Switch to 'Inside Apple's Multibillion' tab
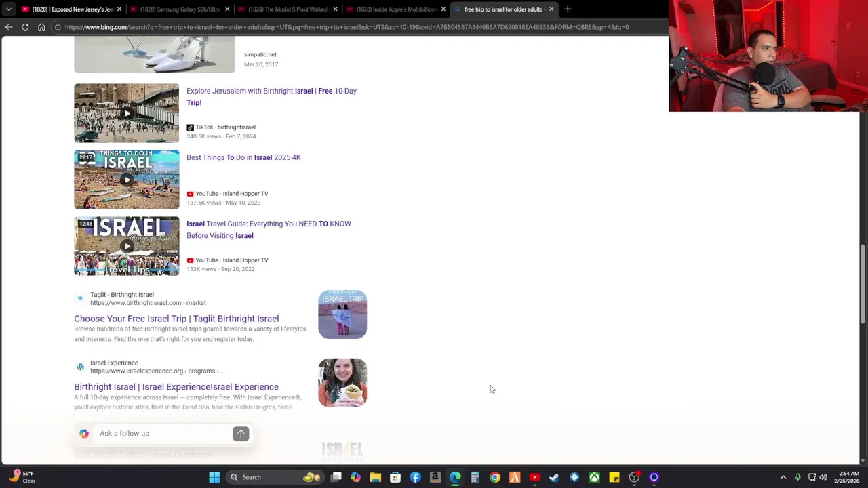The width and height of the screenshot is (868, 488). coord(395,9)
